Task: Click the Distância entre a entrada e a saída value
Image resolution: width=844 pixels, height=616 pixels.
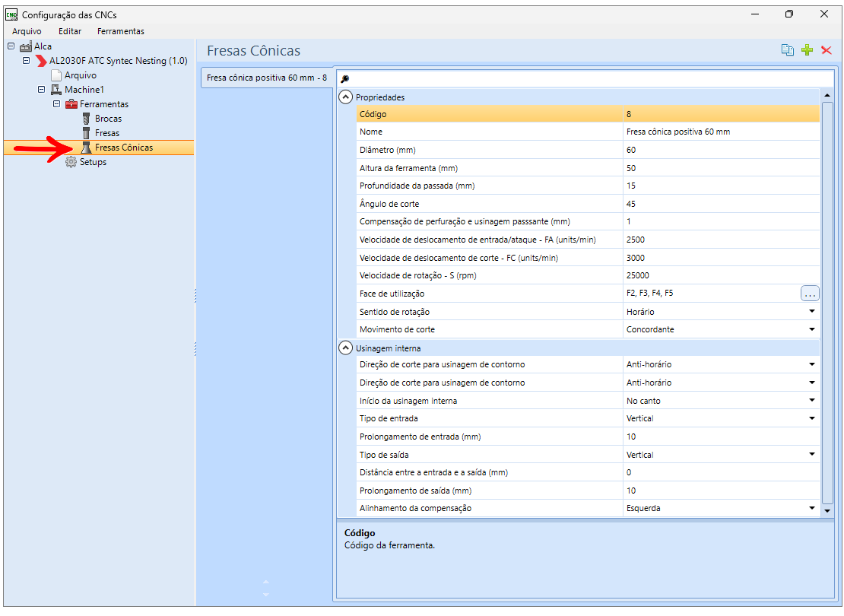Action: click(x=722, y=472)
